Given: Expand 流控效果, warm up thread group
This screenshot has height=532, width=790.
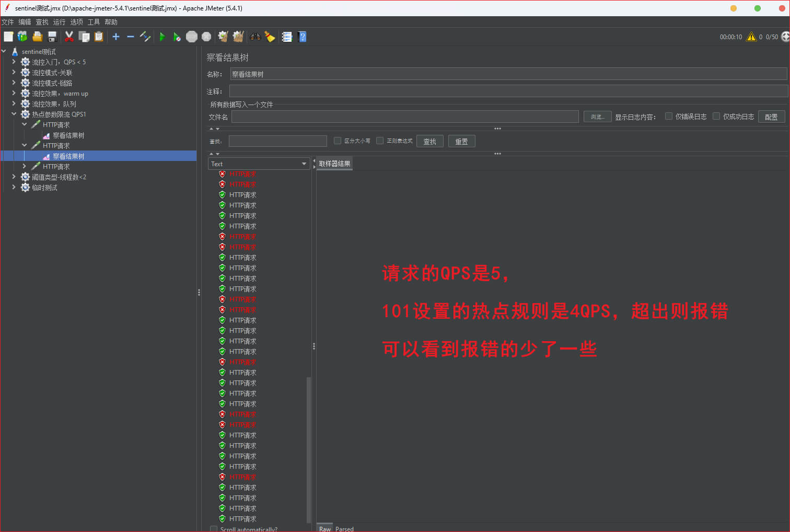Looking at the screenshot, I should pos(14,93).
